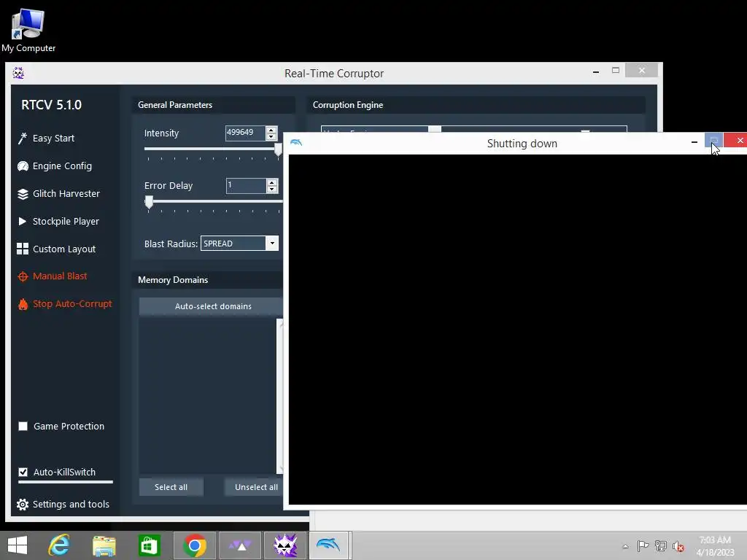Uncheck Auto-KillSwitch checkbox
747x560 pixels.
(23, 472)
